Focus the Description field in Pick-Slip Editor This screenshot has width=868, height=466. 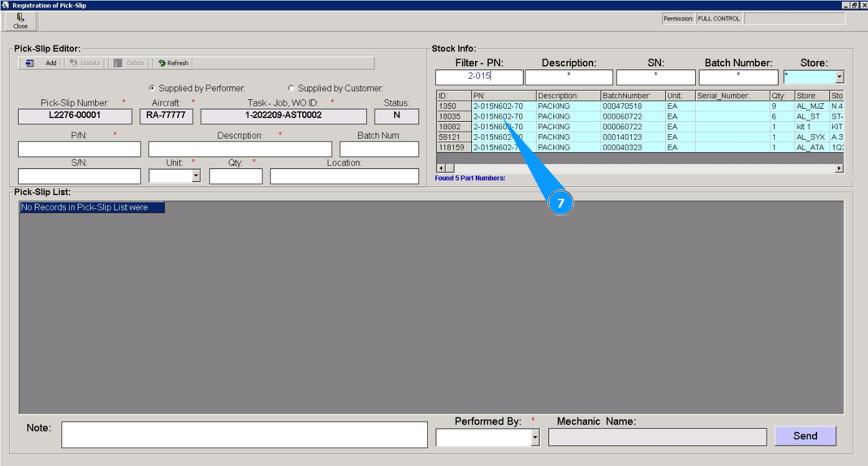[240, 149]
